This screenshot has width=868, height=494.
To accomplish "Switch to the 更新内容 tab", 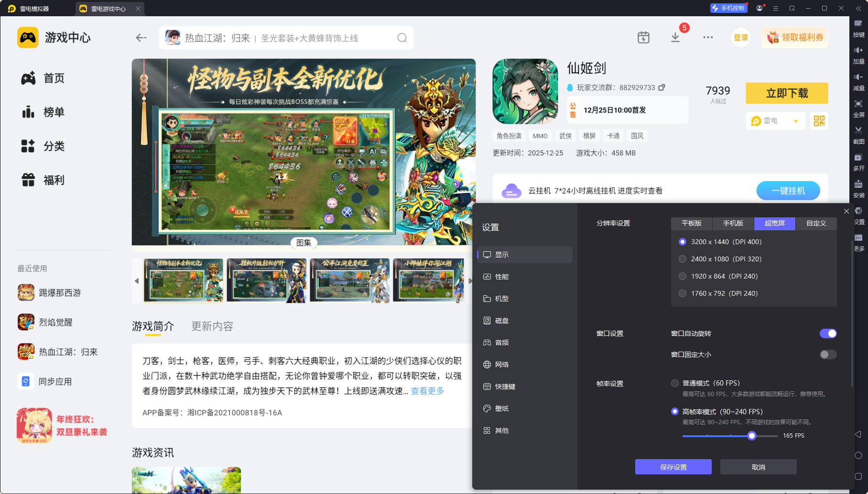I will coord(212,326).
